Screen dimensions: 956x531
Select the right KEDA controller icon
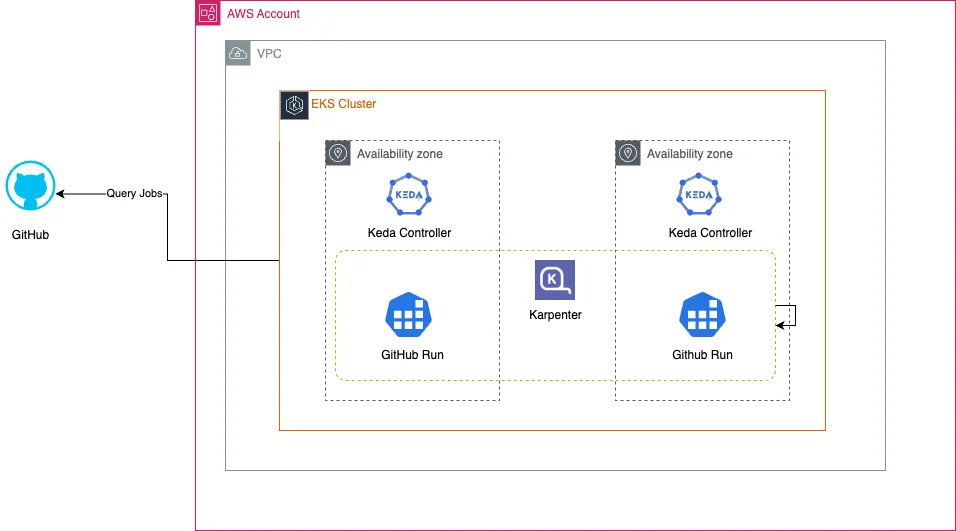[x=699, y=194]
